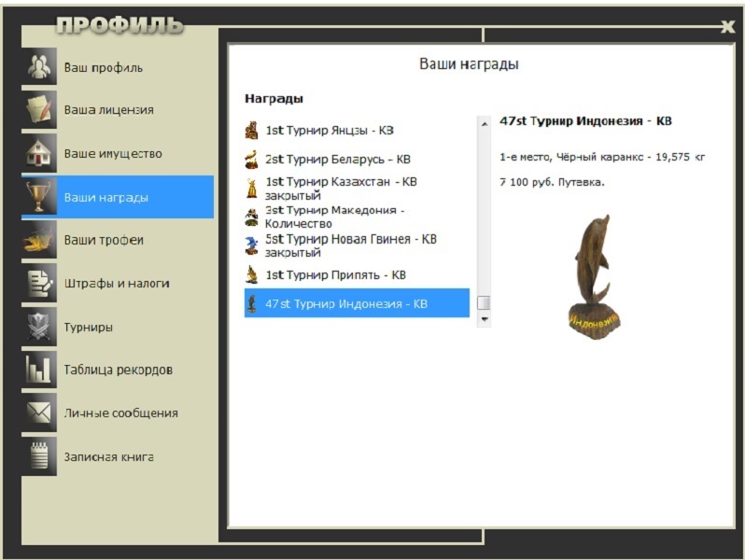Click the award icon of Турнир Македония

click(251, 217)
